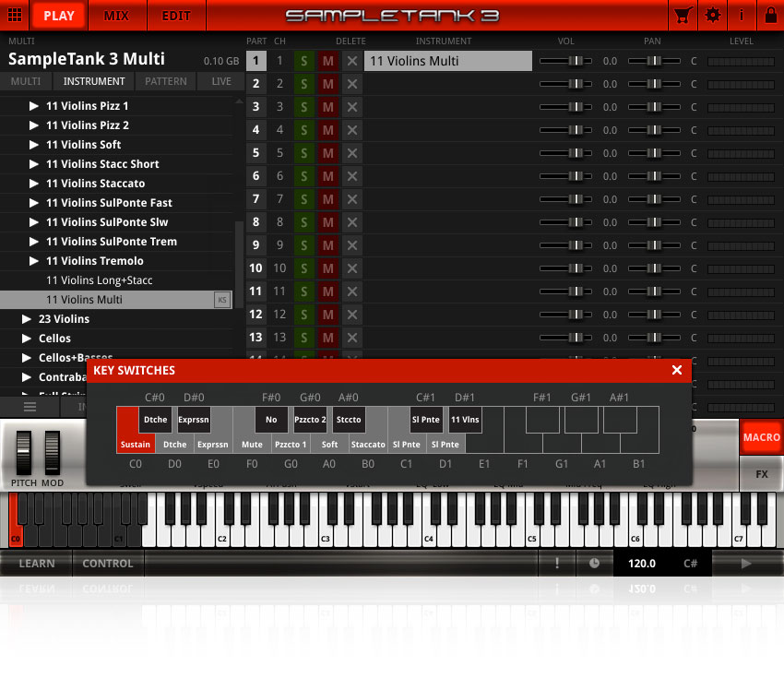784x678 pixels.
Task: Open the shop cart icon
Action: (x=683, y=16)
